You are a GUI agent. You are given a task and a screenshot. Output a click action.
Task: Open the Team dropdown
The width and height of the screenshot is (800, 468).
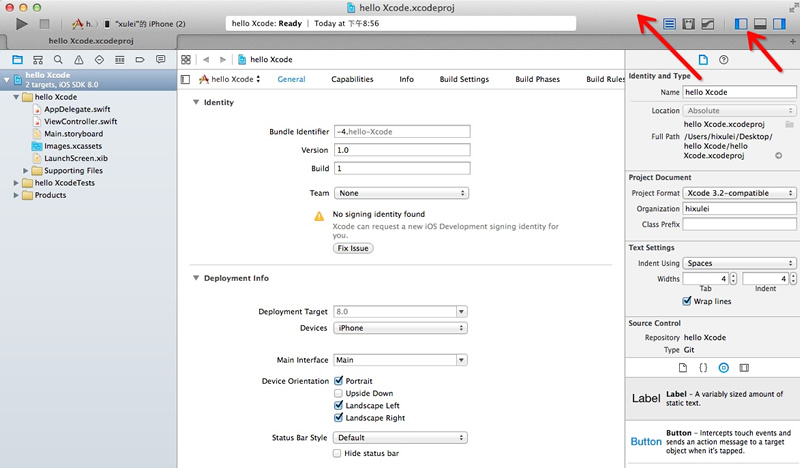point(402,193)
